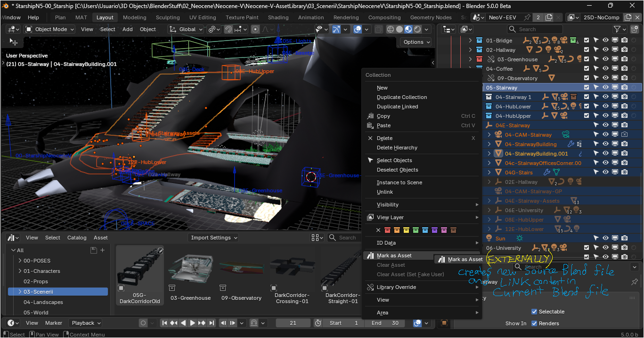
Task: Hide 04-CAM-Stairway with its eye icon
Action: coord(605,135)
